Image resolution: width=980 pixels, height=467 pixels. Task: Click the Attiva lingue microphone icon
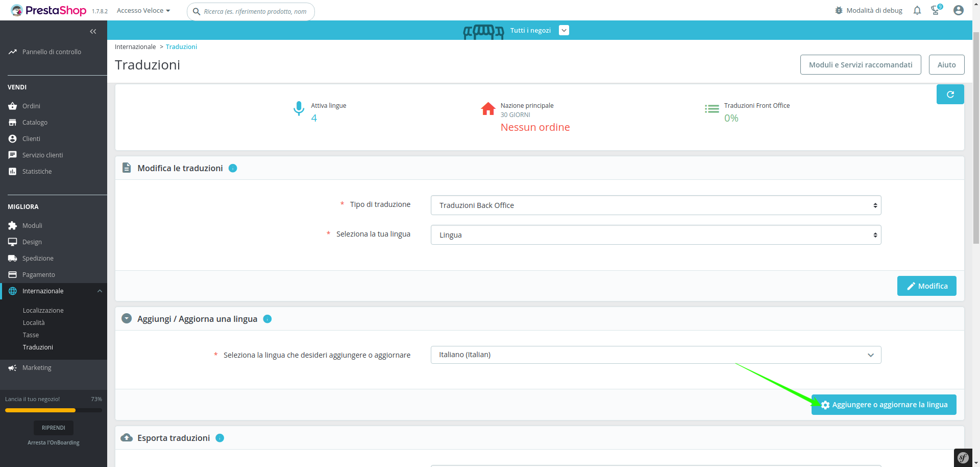pyautogui.click(x=299, y=109)
